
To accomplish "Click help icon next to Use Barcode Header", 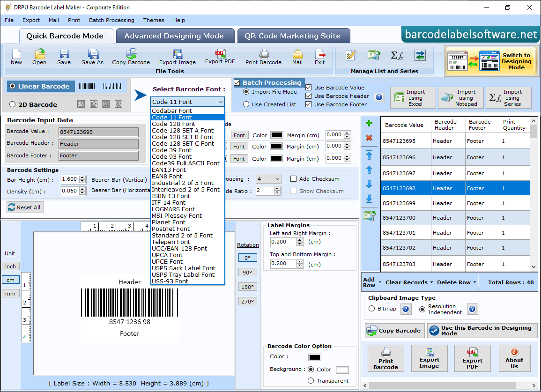I will 379,97.
